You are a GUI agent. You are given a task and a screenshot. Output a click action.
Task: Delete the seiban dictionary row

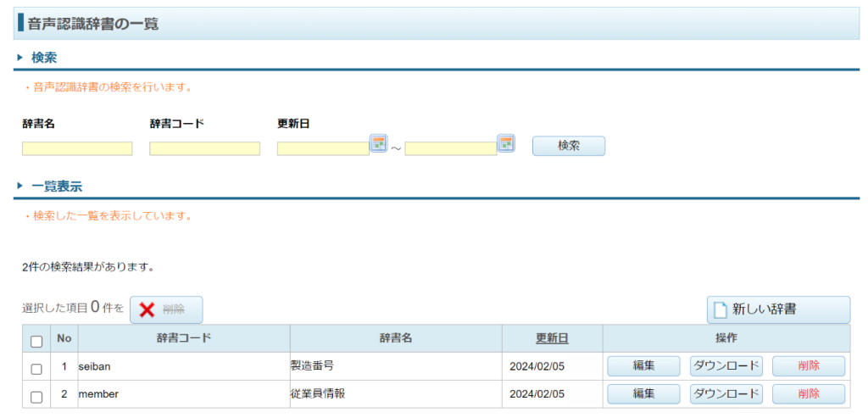pyautogui.click(x=808, y=366)
